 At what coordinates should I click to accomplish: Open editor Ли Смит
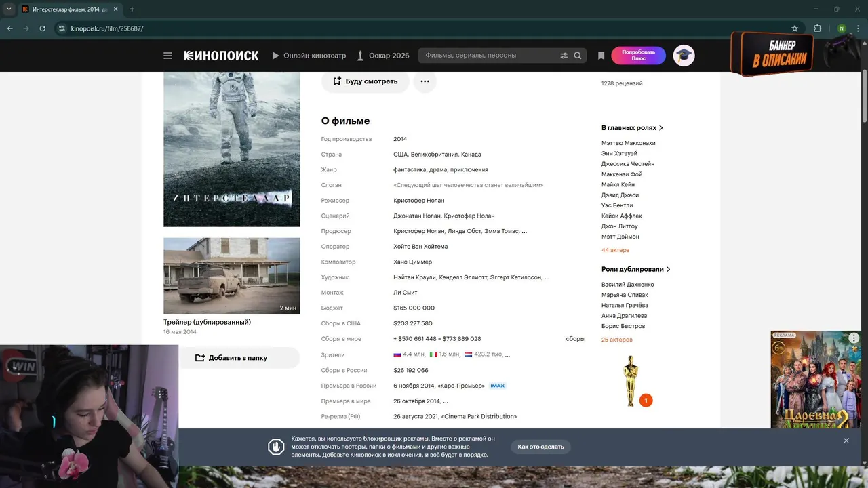point(406,293)
